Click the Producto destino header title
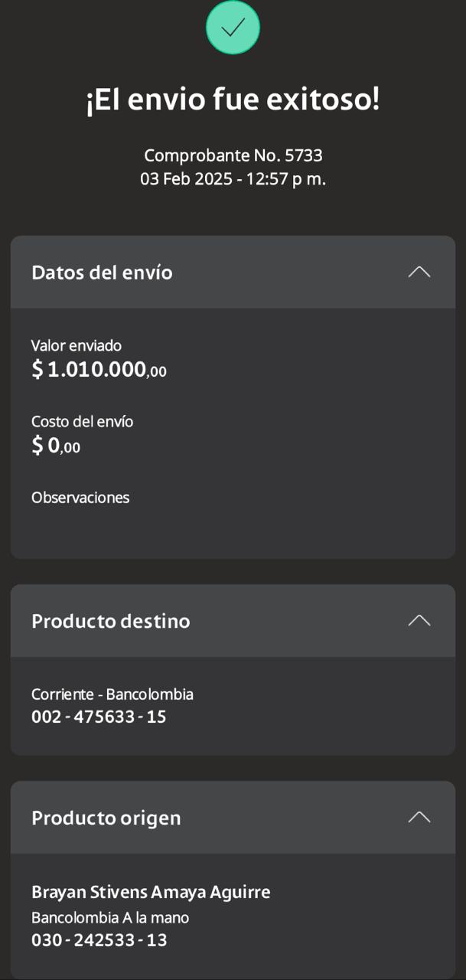The width and height of the screenshot is (466, 980). 110,621
